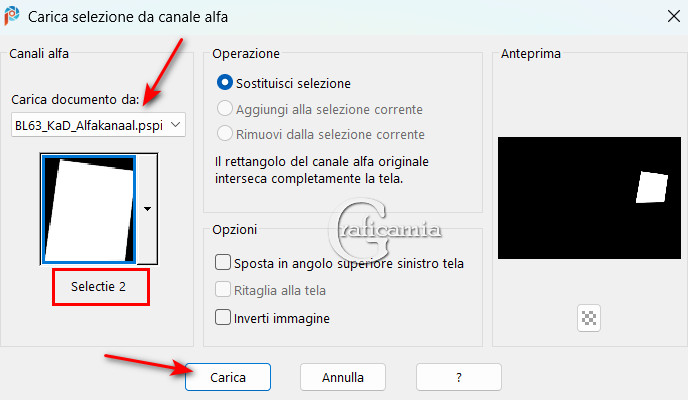This screenshot has height=400, width=688.
Task: Click the Annulla button
Action: pos(343,377)
